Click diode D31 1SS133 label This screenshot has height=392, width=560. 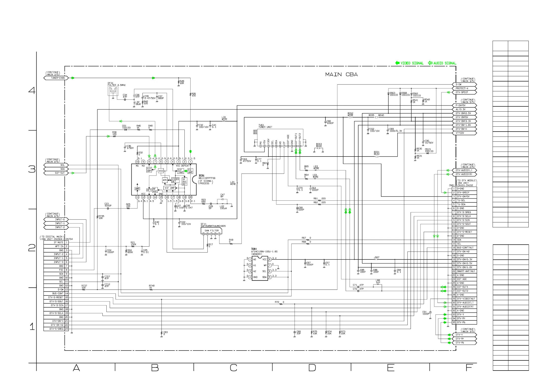(126, 127)
